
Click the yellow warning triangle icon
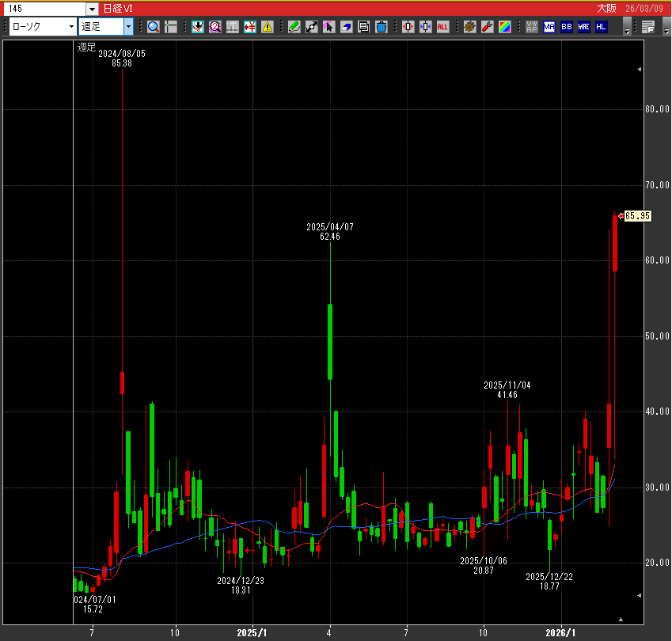tap(268, 27)
